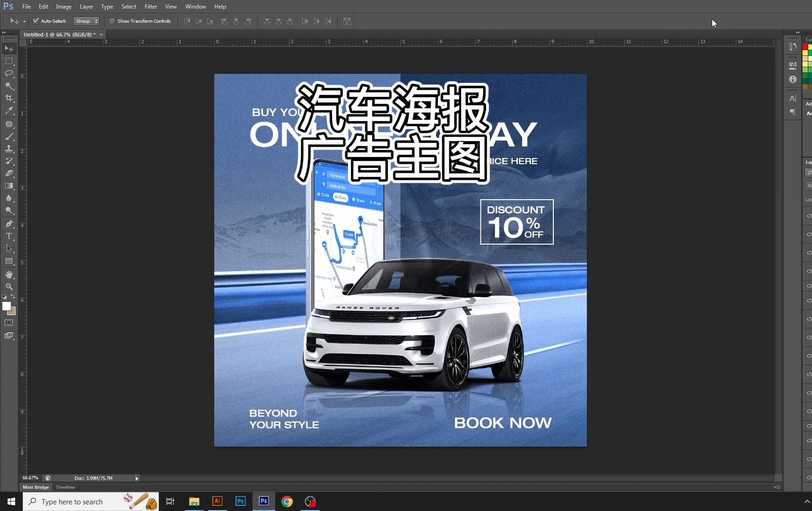Open the Info panel icon
The image size is (812, 511).
[x=793, y=79]
